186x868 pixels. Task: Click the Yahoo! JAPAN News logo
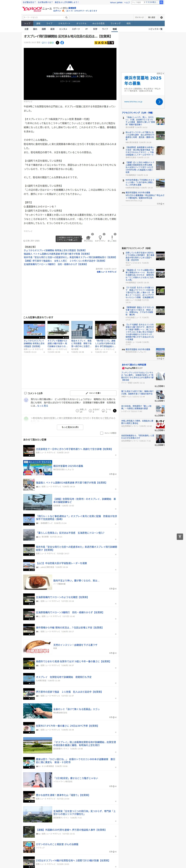(x=37, y=9)
